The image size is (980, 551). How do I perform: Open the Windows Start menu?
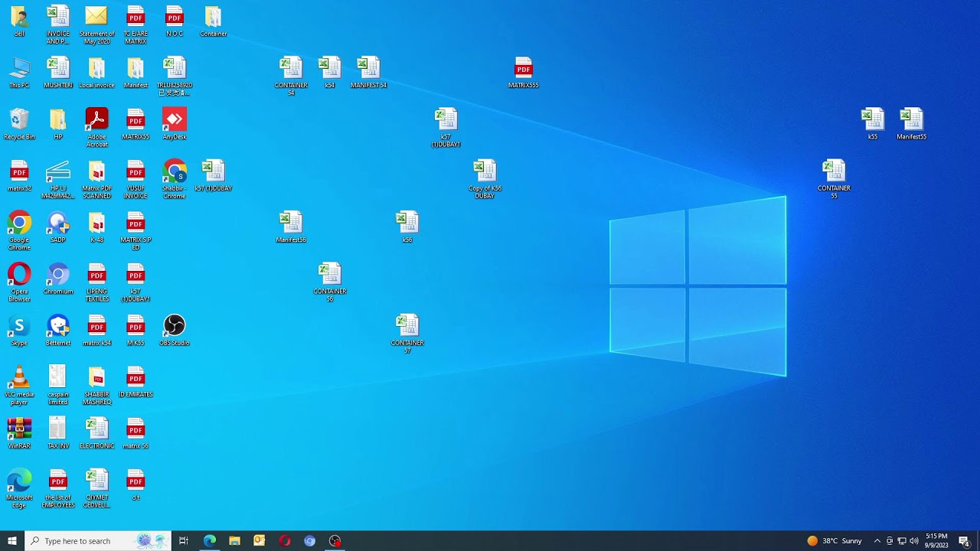[x=12, y=541]
